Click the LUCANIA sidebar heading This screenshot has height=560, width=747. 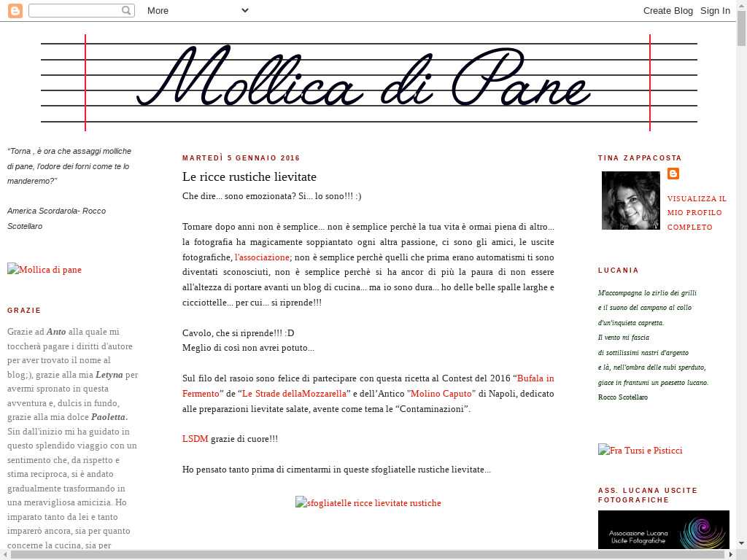pos(619,271)
